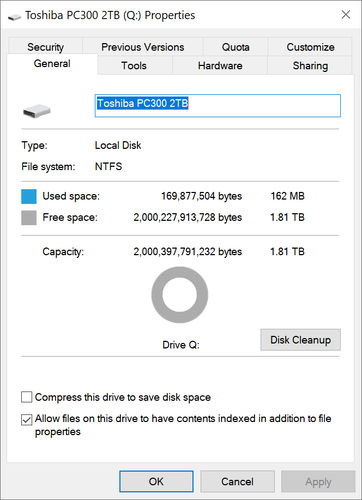The height and width of the screenshot is (500, 362).
Task: Confirm with the OK button
Action: coord(156,481)
